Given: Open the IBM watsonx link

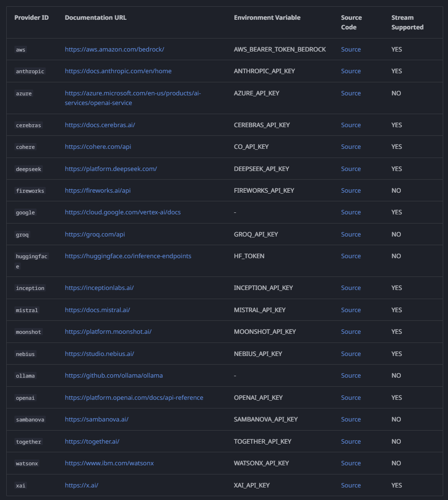Looking at the screenshot, I should point(109,463).
